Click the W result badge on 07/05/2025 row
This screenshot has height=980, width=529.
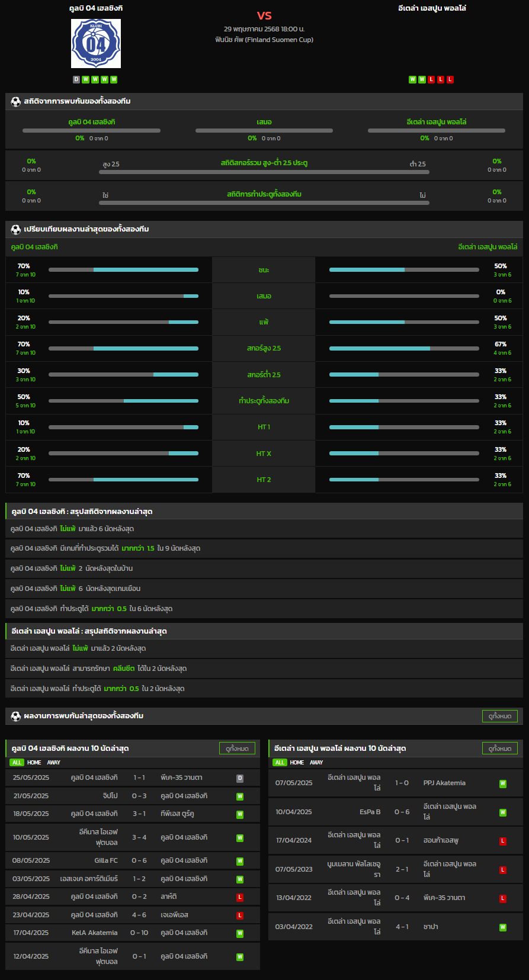(503, 783)
